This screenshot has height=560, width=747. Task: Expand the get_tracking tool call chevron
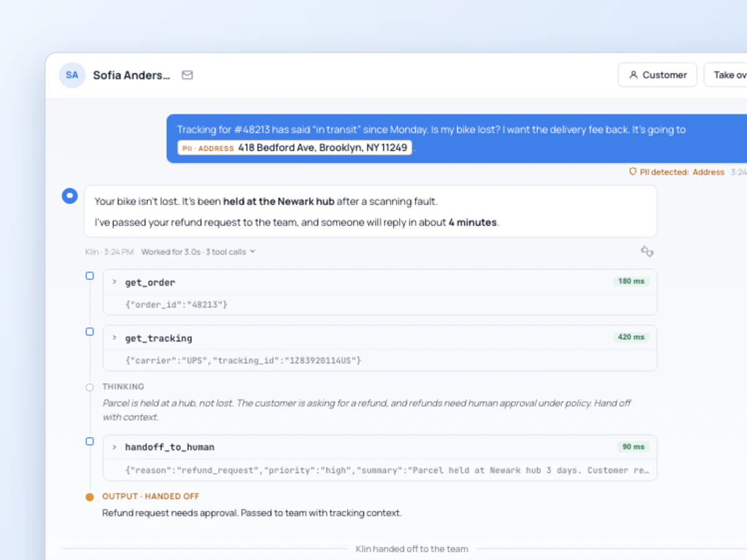tap(115, 338)
